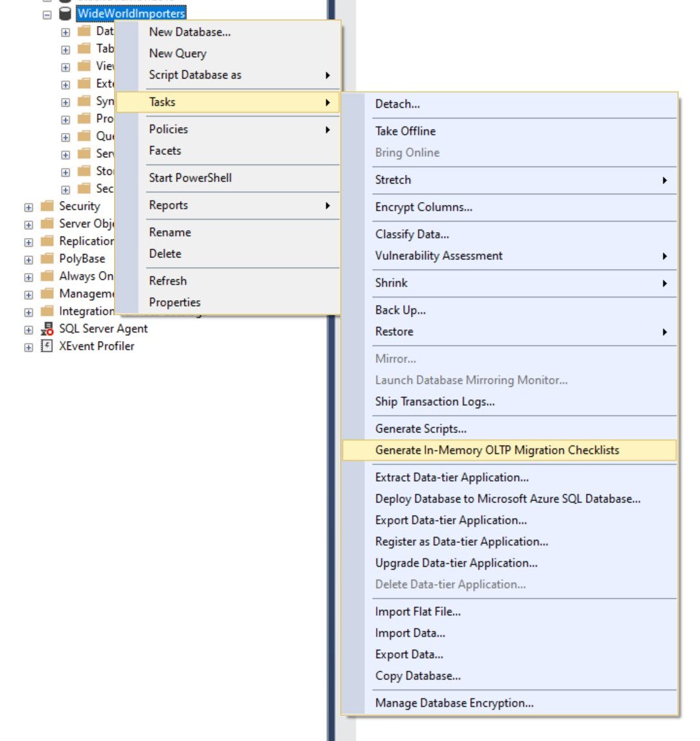Open the Shrink submenu
This screenshot has width=700, height=741.
coord(509,283)
